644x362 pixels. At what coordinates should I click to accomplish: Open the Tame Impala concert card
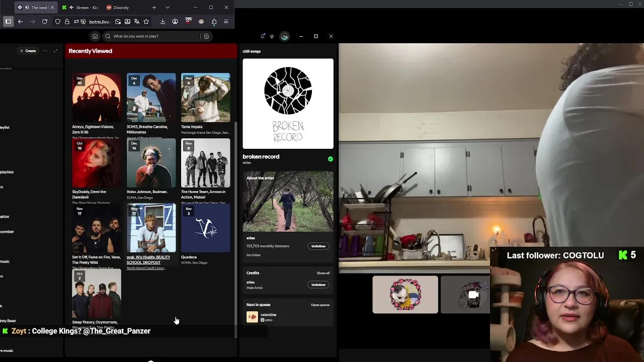click(205, 104)
